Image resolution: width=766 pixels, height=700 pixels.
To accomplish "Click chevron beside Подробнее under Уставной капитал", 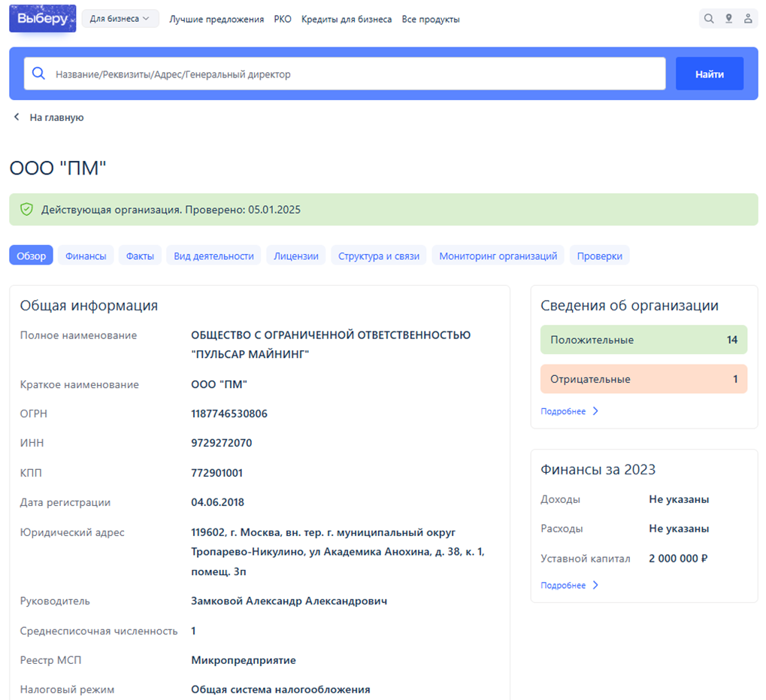I will pos(595,585).
